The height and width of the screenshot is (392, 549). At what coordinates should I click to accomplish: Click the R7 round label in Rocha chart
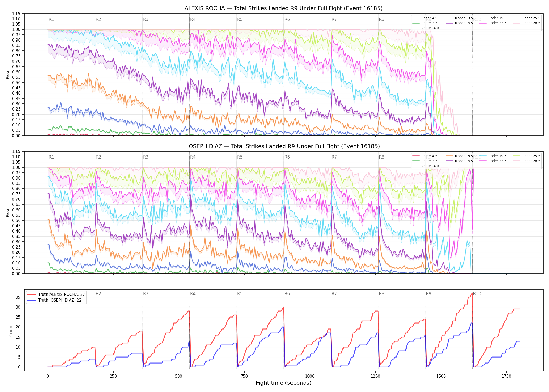click(334, 19)
